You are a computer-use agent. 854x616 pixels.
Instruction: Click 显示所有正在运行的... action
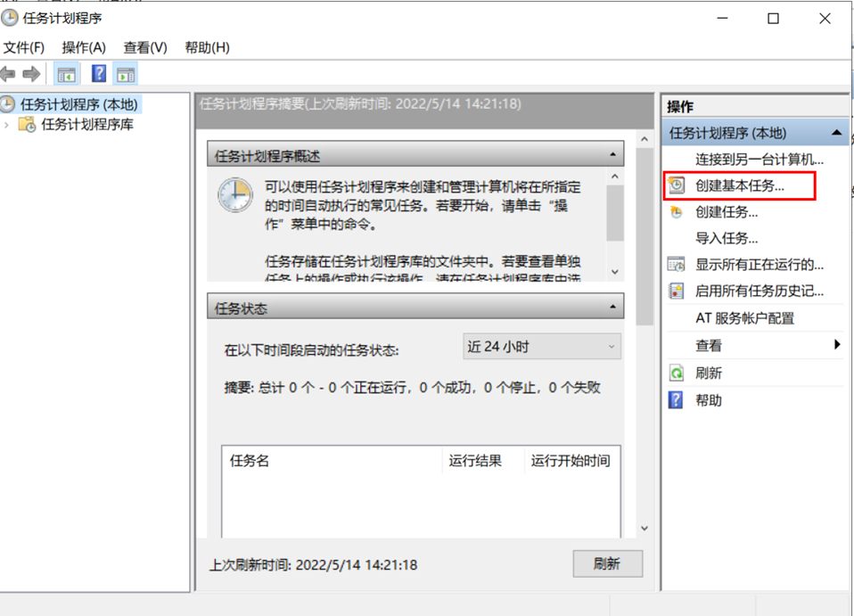[760, 265]
